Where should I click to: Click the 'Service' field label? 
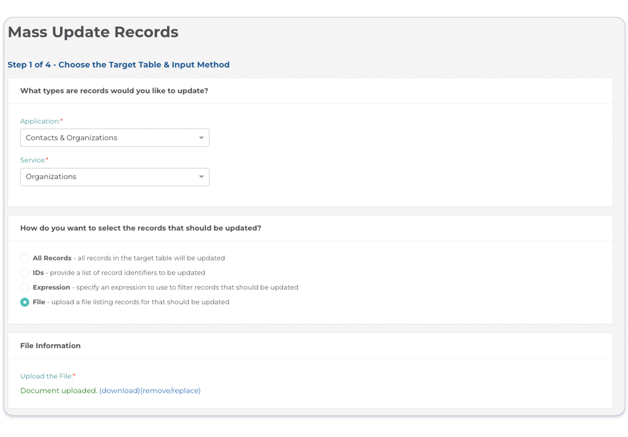tap(33, 160)
